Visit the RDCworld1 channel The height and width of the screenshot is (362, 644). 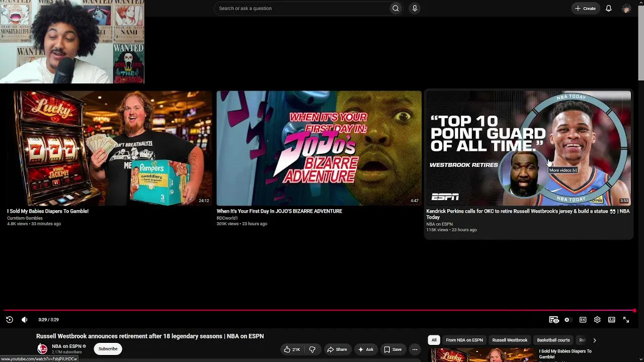(227, 218)
